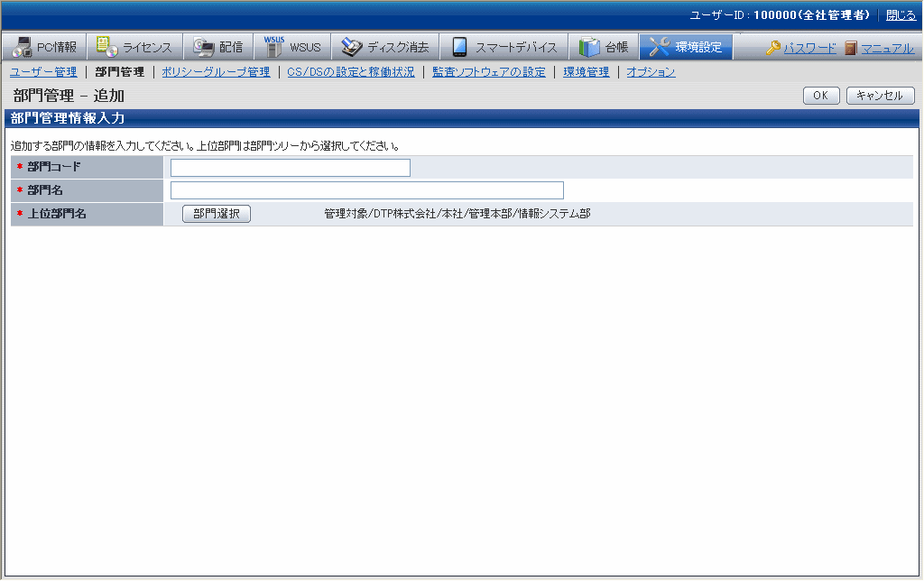The height and width of the screenshot is (581, 924).
Task: Focus the 部門名 input field
Action: [x=366, y=190]
